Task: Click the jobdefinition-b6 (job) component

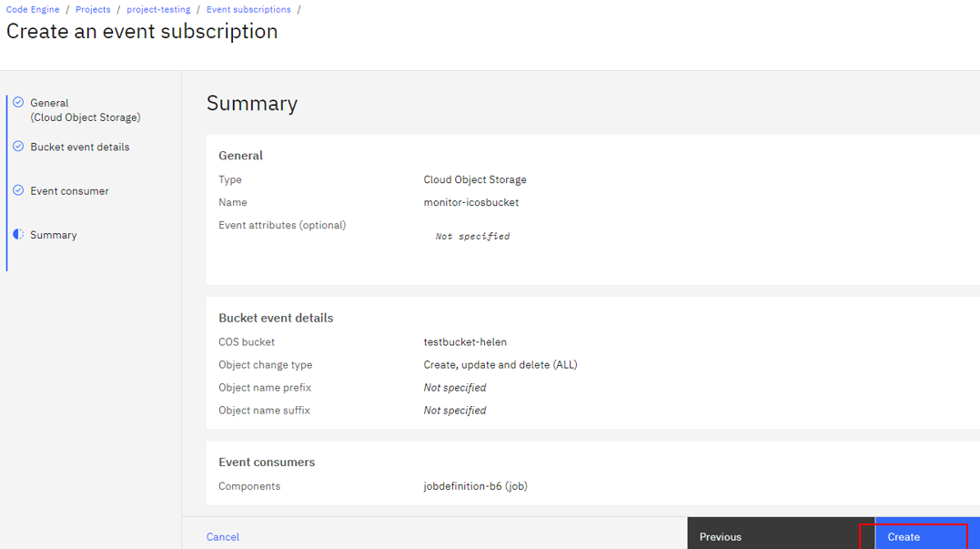Action: click(x=475, y=486)
